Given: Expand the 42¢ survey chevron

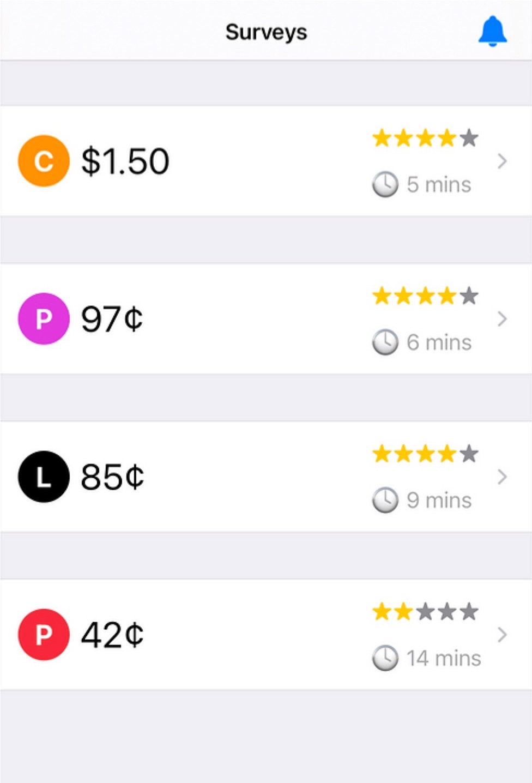Looking at the screenshot, I should tap(502, 634).
